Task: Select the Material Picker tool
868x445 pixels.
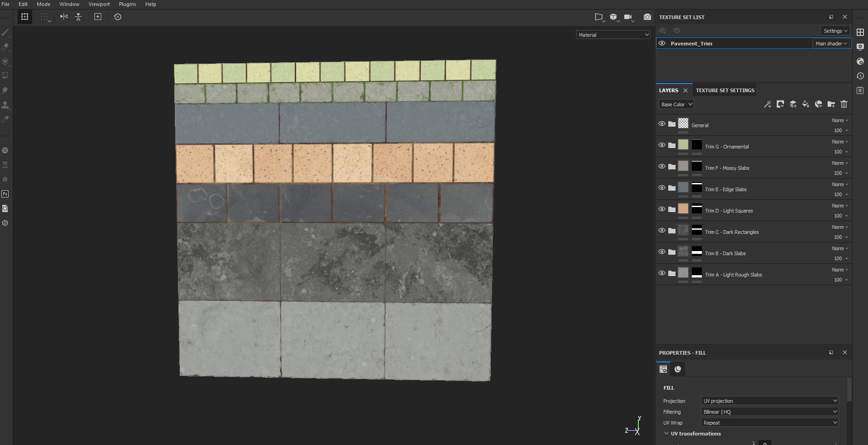Action: click(x=5, y=119)
